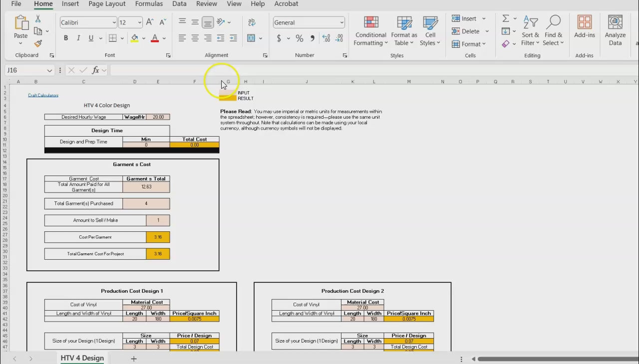Switch to the Formulas ribbon tab
Viewport: 639px width, 364px height.
click(x=149, y=4)
